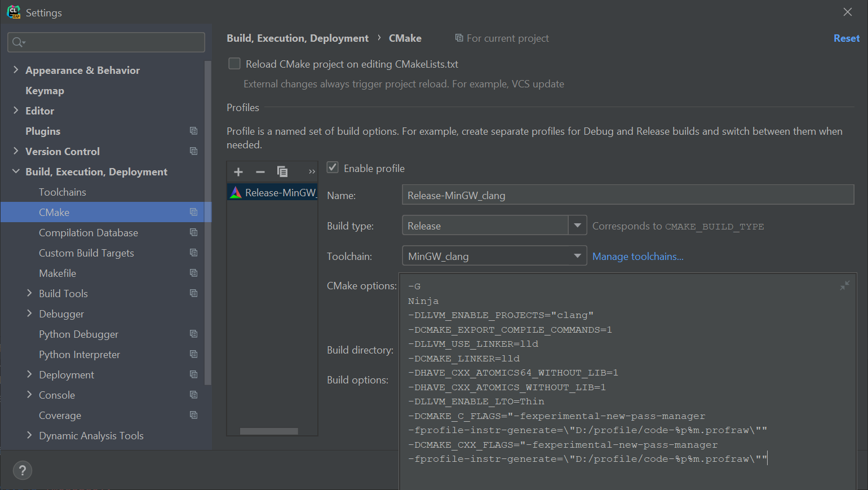Click the profiles list horizontal scrollbar

269,431
